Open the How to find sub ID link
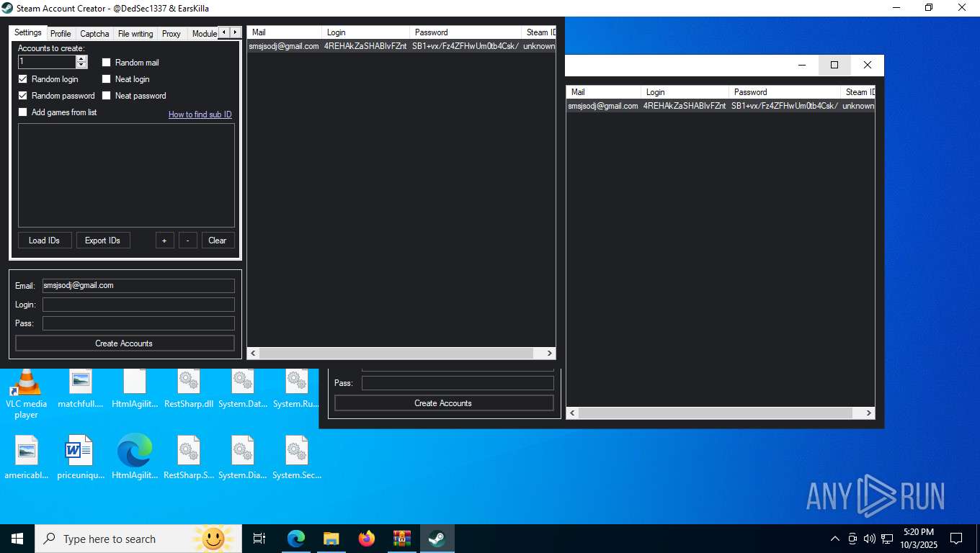Image resolution: width=980 pixels, height=553 pixels. pos(200,114)
